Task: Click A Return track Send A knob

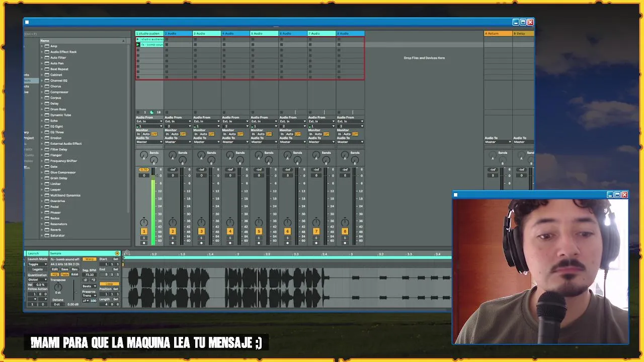Action: (x=493, y=156)
